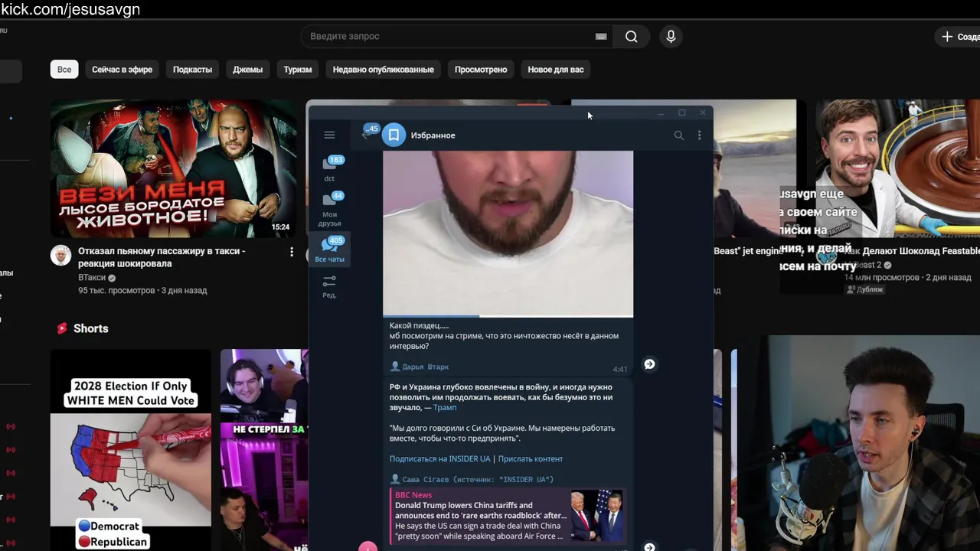The image size is (980, 551).
Task: Go back via Telegram's back arrow
Action: [x=365, y=135]
